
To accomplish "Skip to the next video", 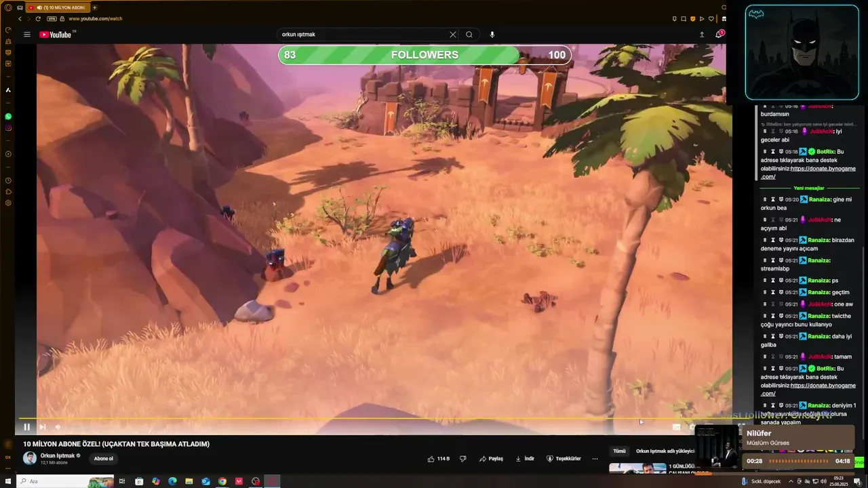I will click(x=42, y=427).
